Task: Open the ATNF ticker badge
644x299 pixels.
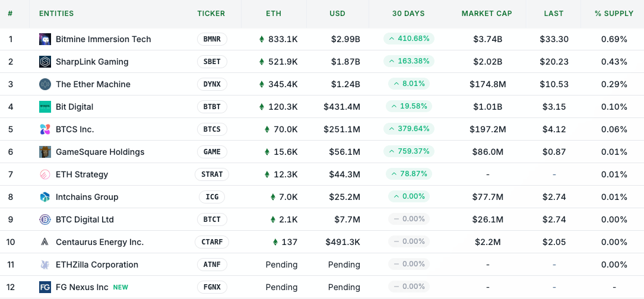Action: coord(212,265)
